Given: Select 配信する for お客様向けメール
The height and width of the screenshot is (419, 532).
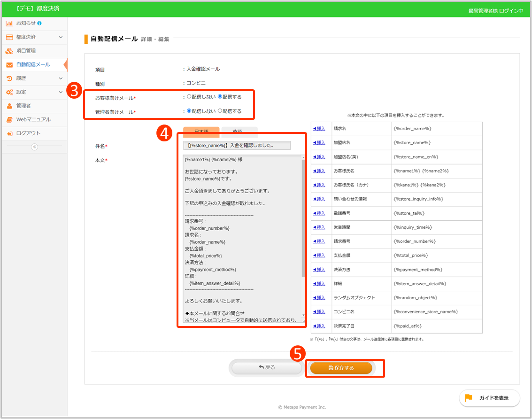Looking at the screenshot, I should point(220,97).
